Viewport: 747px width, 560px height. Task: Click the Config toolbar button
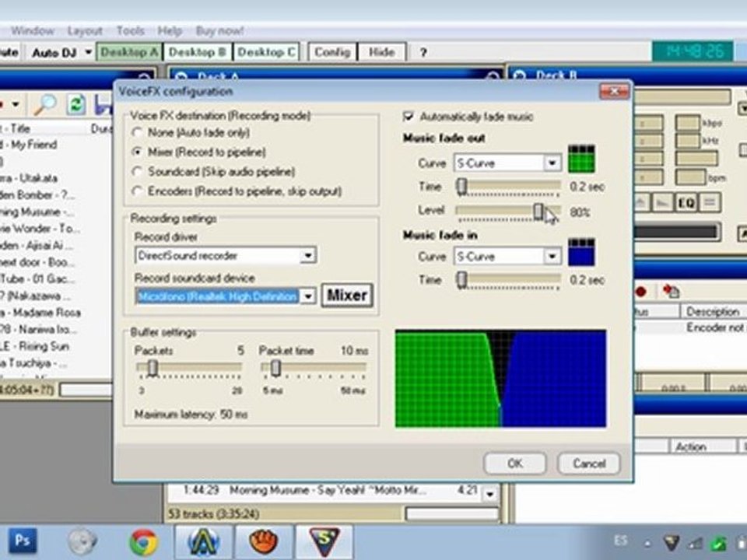tap(332, 52)
